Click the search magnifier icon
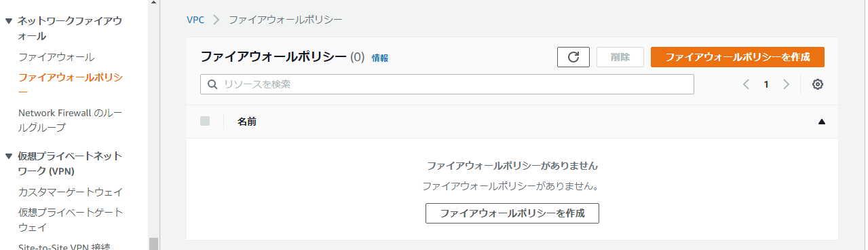The image size is (868, 250). (x=212, y=84)
